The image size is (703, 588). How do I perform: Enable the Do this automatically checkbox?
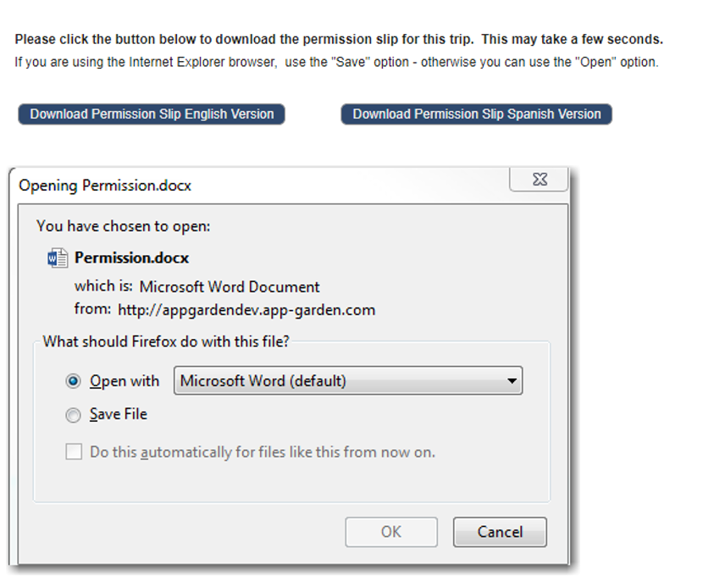pos(74,452)
